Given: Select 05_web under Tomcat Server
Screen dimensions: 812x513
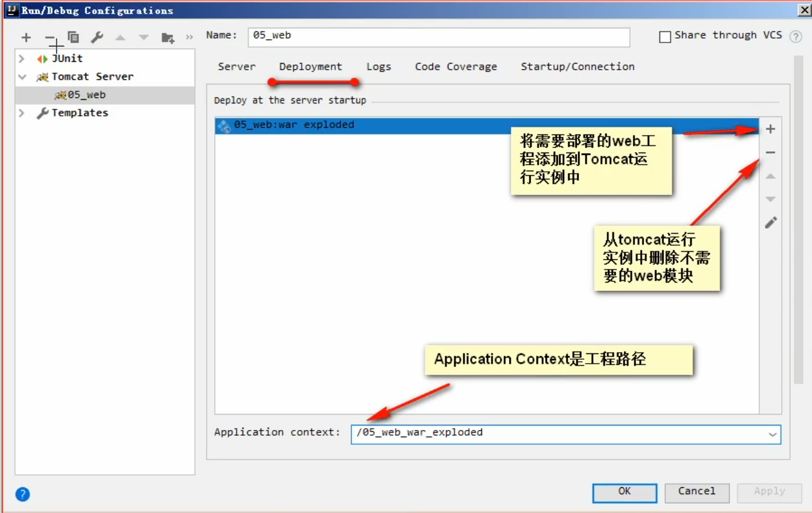Looking at the screenshot, I should click(x=105, y=95).
